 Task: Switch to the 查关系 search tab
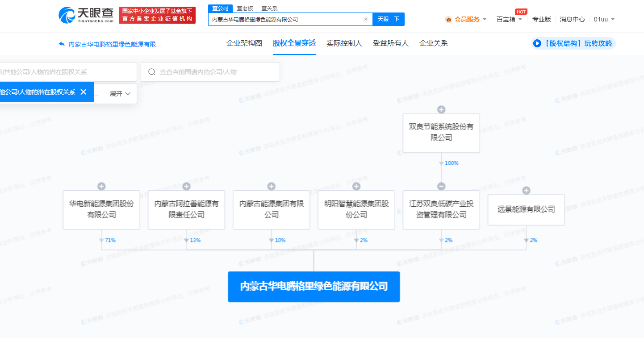[x=269, y=8]
